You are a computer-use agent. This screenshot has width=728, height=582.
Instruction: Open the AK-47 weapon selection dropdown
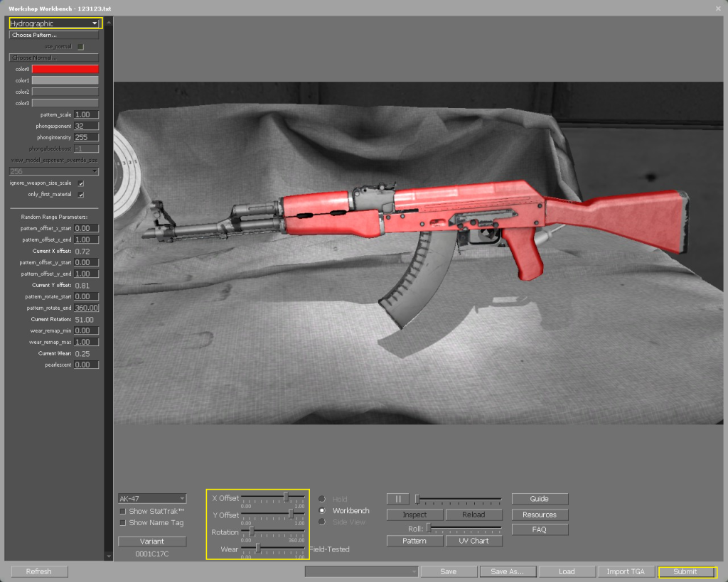point(151,498)
